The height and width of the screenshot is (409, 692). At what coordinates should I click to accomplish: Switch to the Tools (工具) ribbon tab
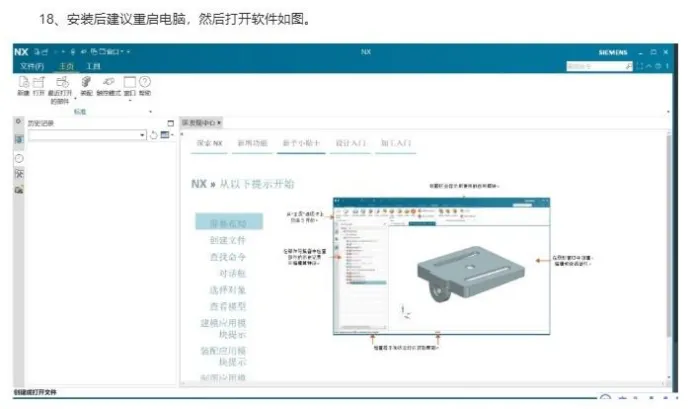coord(94,66)
